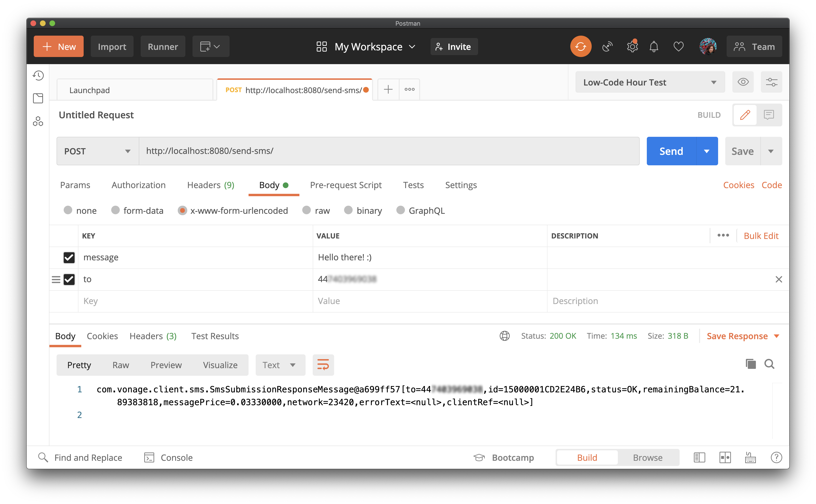Uncheck the 'to' row checkbox
The width and height of the screenshot is (816, 504).
69,279
